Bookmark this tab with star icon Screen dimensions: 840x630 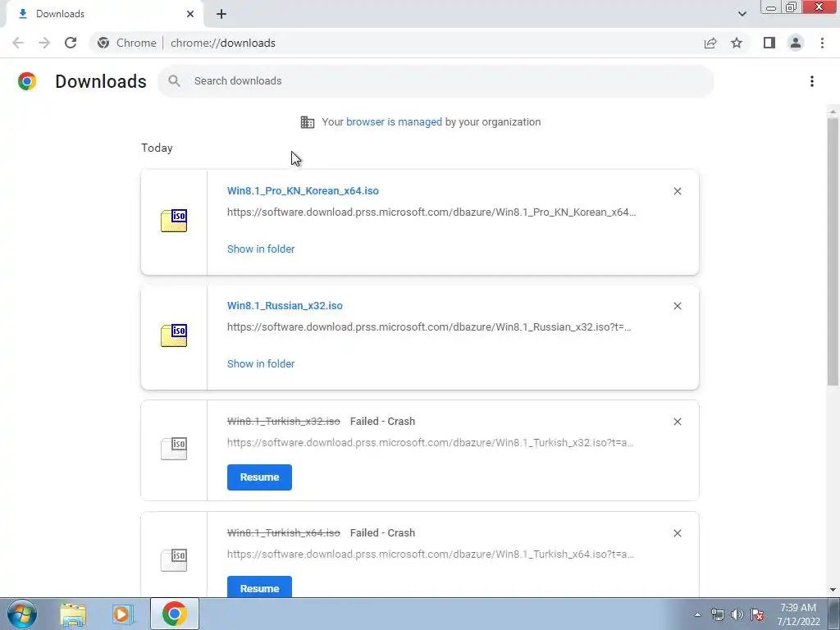737,43
